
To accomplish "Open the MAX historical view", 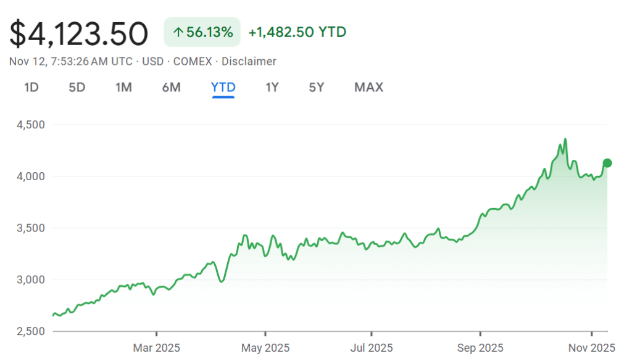I will [368, 88].
